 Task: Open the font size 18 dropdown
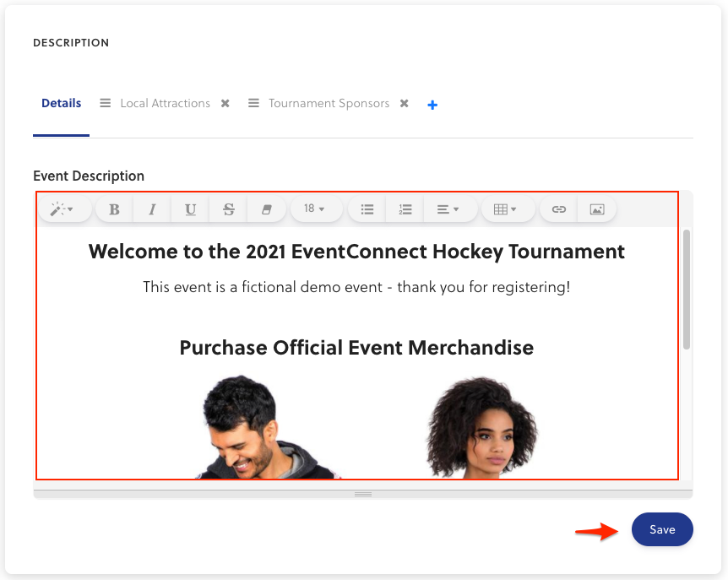click(315, 209)
